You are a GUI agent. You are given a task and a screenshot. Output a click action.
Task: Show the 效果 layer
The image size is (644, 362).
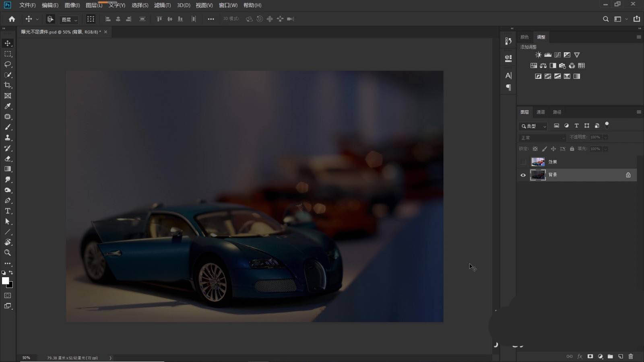point(523,162)
